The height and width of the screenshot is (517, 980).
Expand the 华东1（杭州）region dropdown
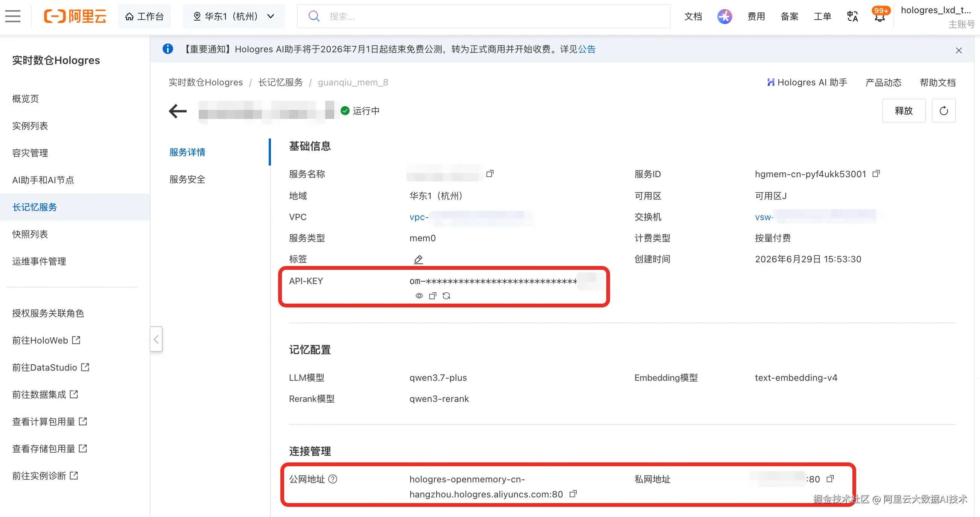pyautogui.click(x=234, y=16)
